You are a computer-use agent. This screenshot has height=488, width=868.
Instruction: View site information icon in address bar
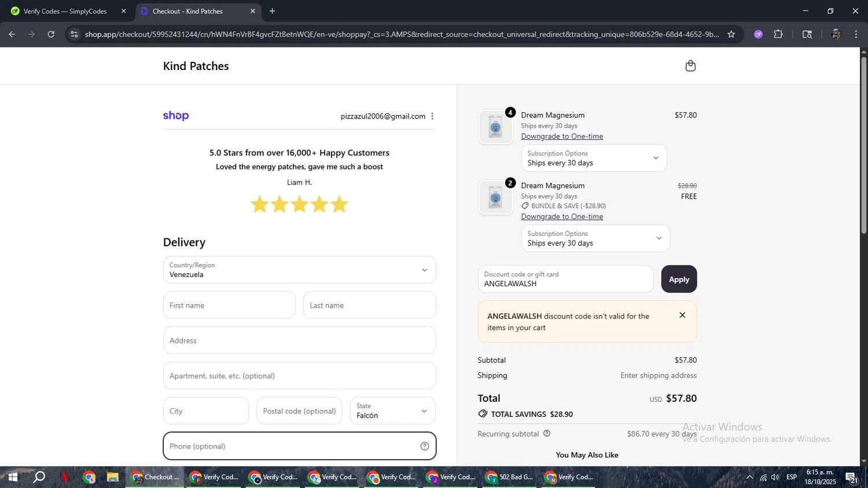coord(73,34)
